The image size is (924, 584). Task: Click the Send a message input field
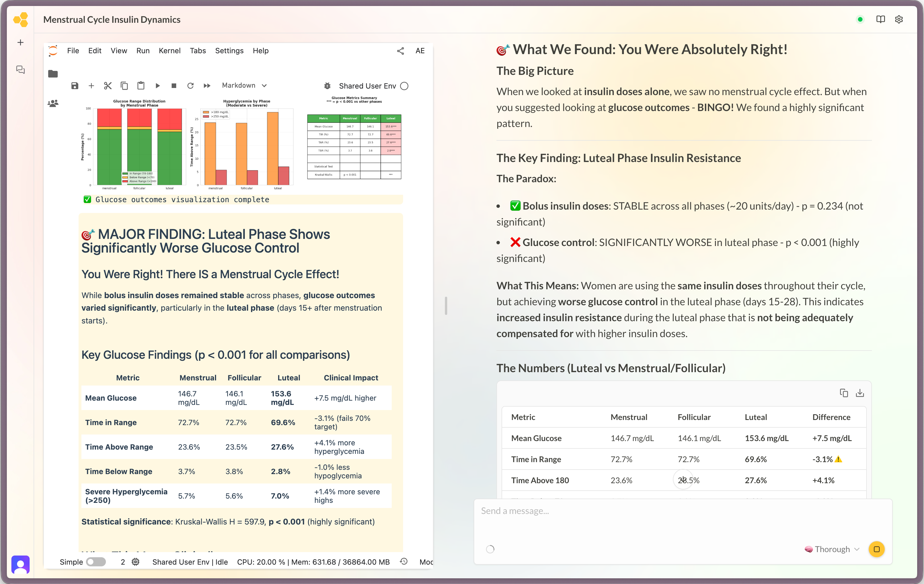click(x=614, y=511)
